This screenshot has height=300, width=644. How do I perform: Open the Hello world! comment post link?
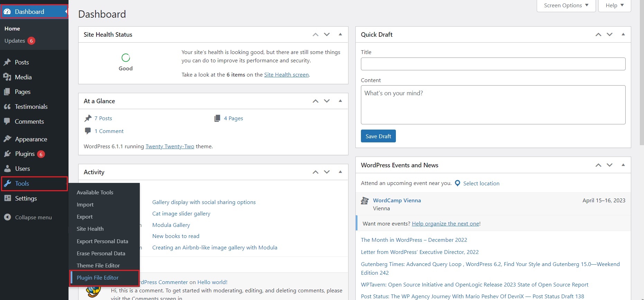(x=212, y=282)
